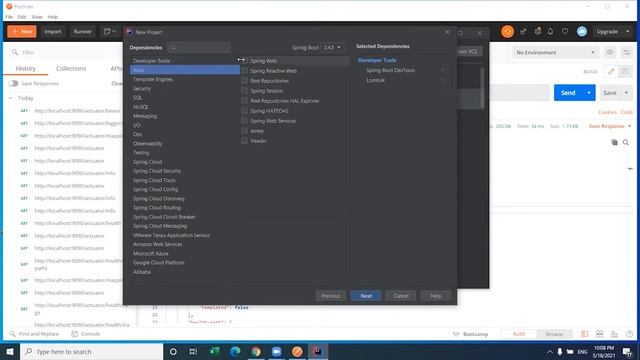Switch to the History tab
The height and width of the screenshot is (360, 640).
coord(26,68)
